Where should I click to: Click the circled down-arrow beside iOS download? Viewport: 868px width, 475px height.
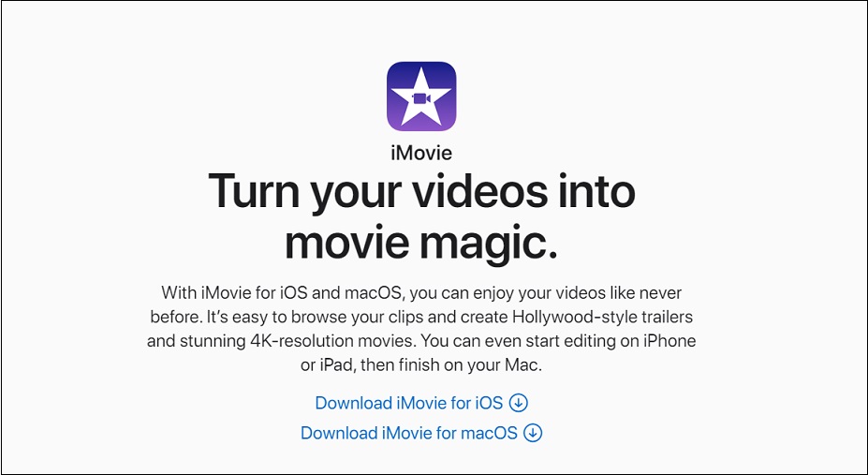click(x=519, y=403)
